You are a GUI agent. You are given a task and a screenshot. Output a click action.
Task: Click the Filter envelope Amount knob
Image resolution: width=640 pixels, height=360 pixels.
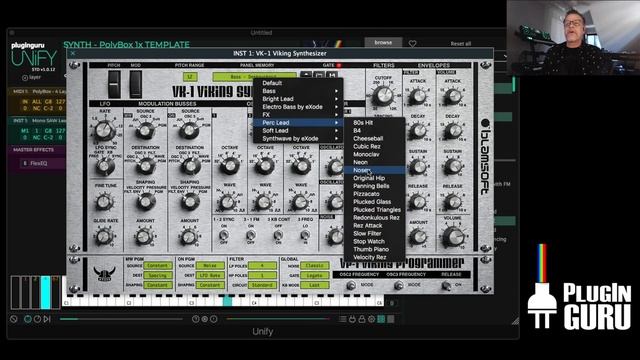click(418, 237)
